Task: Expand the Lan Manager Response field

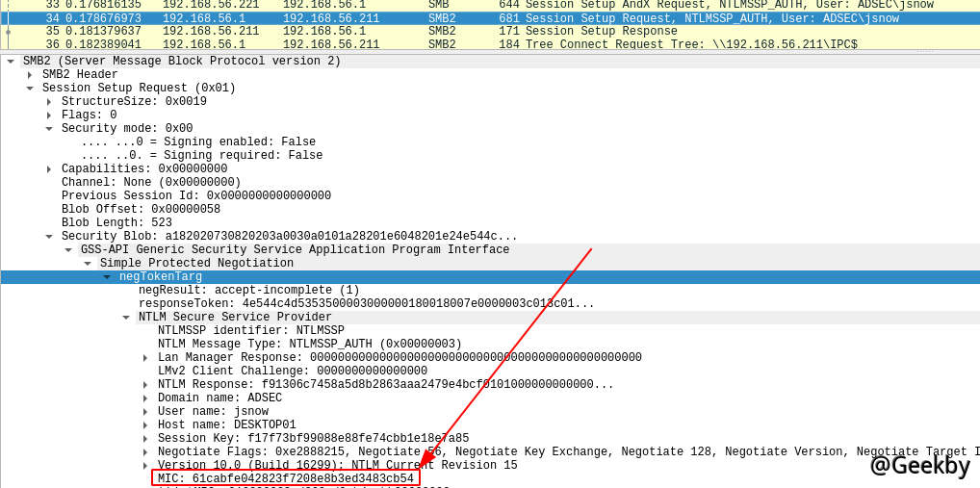Action: click(x=145, y=358)
